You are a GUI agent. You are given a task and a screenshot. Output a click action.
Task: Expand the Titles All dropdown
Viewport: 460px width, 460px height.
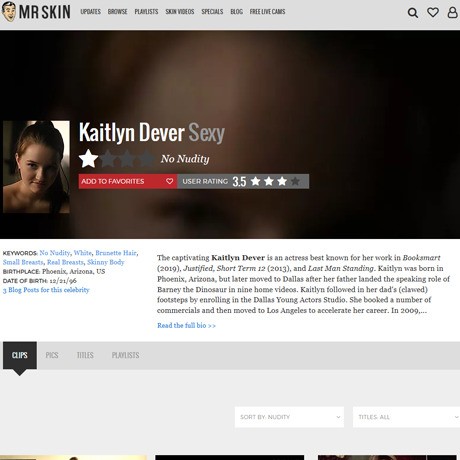(x=406, y=417)
